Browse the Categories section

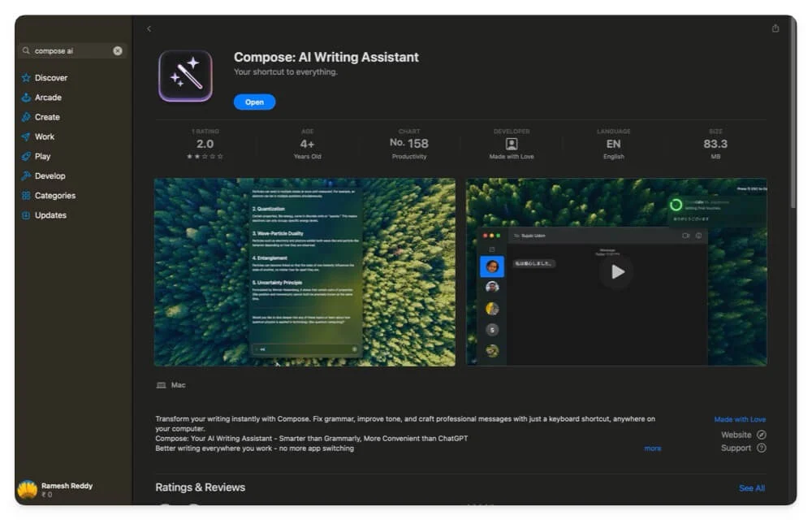pyautogui.click(x=55, y=196)
